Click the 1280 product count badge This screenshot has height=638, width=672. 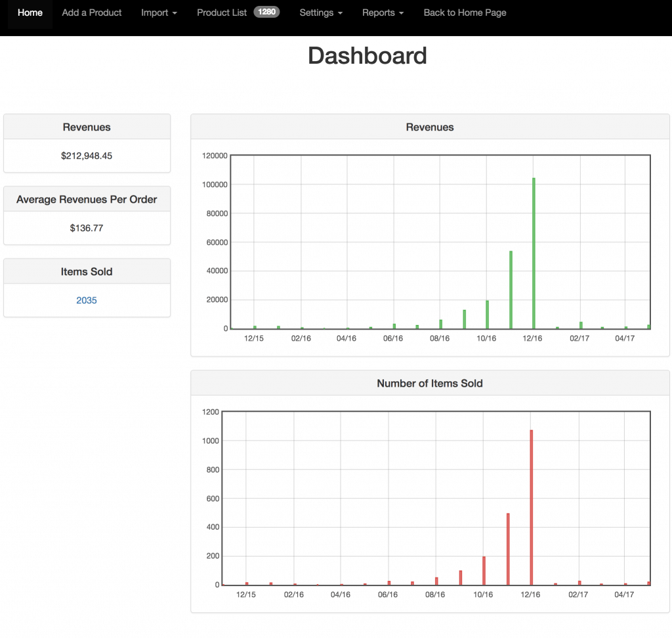pos(266,12)
